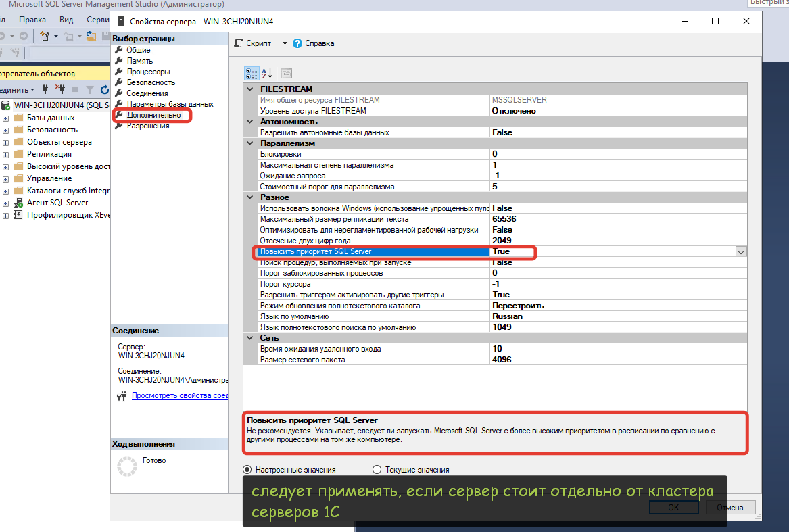Image resolution: width=789 pixels, height=532 pixels.
Task: Collapse the FILESTREAM category section
Action: click(249, 89)
